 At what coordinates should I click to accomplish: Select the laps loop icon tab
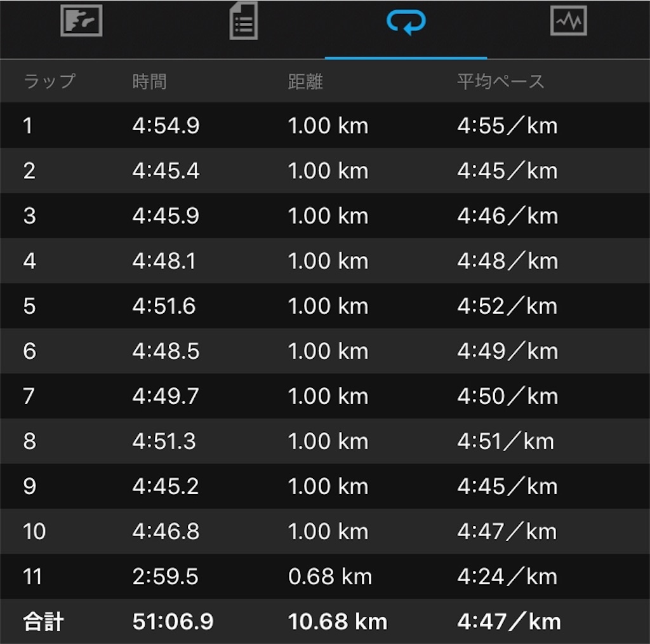click(x=406, y=22)
